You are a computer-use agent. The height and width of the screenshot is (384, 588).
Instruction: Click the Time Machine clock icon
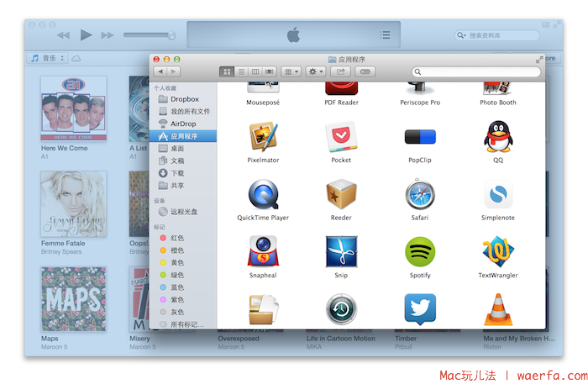click(x=341, y=309)
